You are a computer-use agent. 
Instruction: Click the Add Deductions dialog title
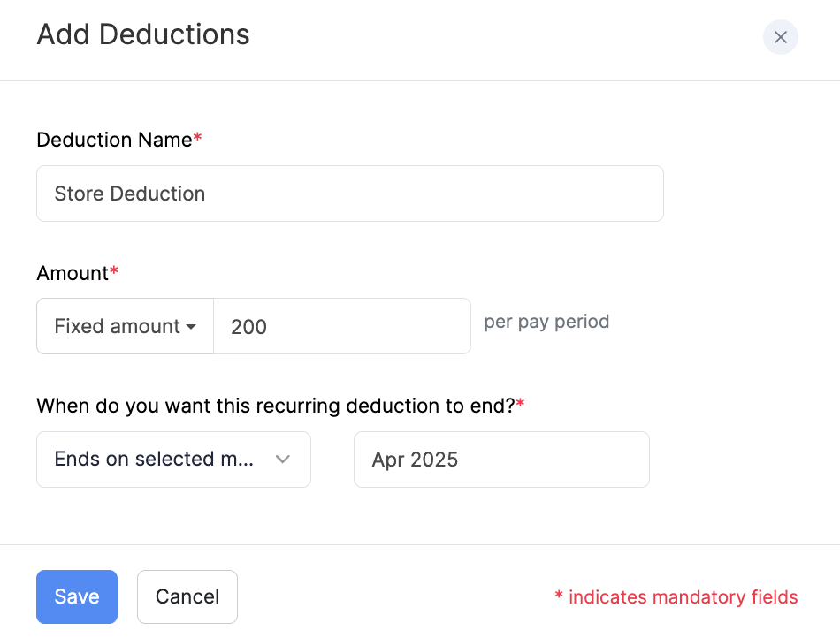pos(142,34)
